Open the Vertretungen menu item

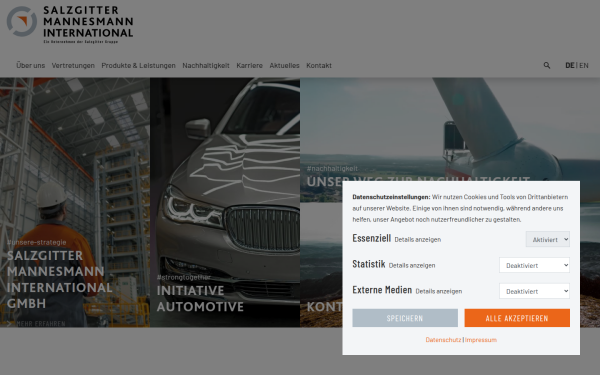click(73, 65)
